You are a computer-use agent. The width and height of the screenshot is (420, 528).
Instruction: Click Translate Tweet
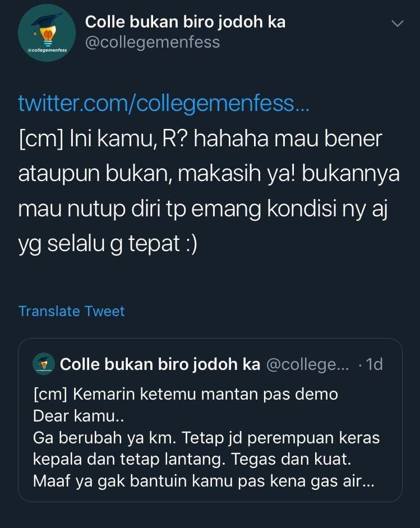point(71,311)
